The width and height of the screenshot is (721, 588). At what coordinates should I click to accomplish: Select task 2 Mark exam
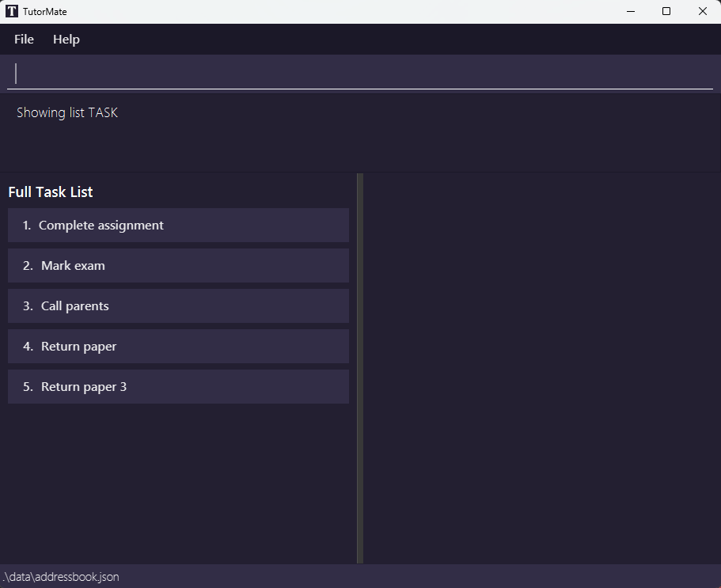[178, 266]
